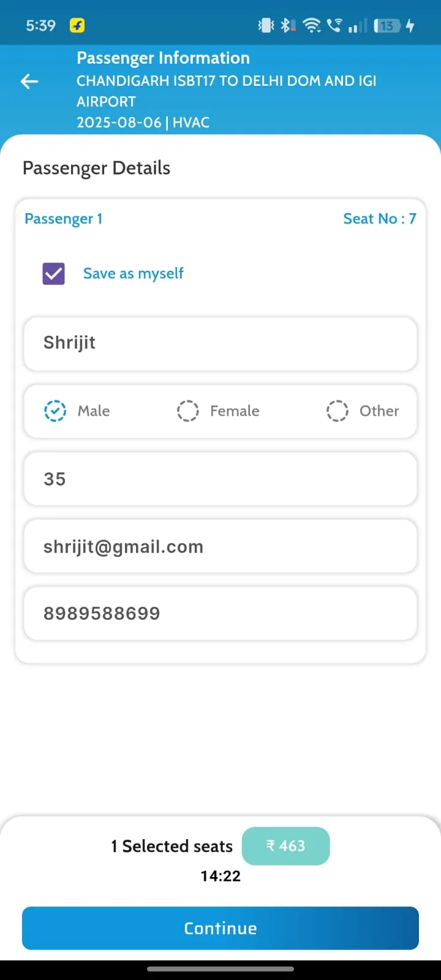Screen dimensions: 441x980
Task: Tap the vibrate mode status icon
Action: point(266,26)
